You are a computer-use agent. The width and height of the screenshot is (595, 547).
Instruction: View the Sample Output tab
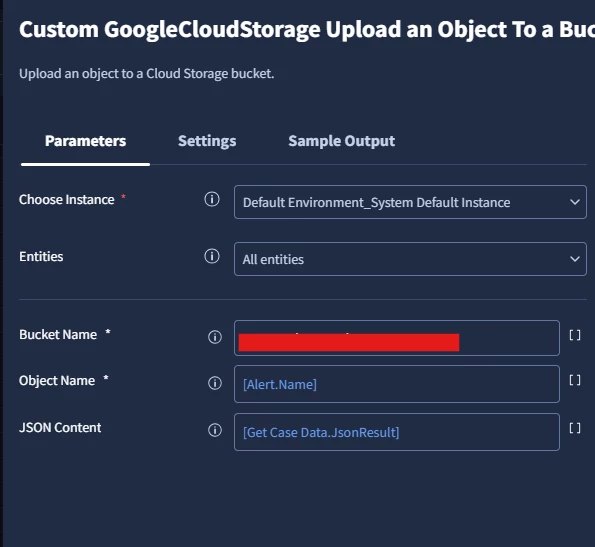pyautogui.click(x=342, y=141)
